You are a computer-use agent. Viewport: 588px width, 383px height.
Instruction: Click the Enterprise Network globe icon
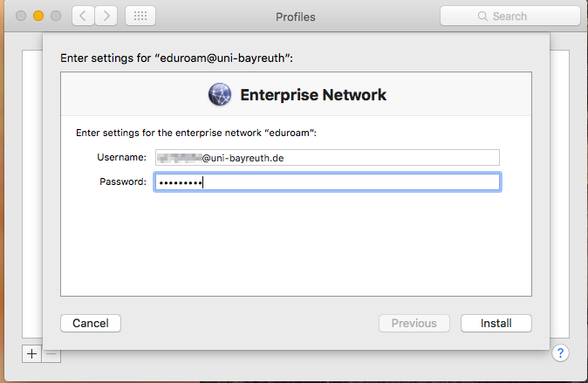tap(220, 94)
